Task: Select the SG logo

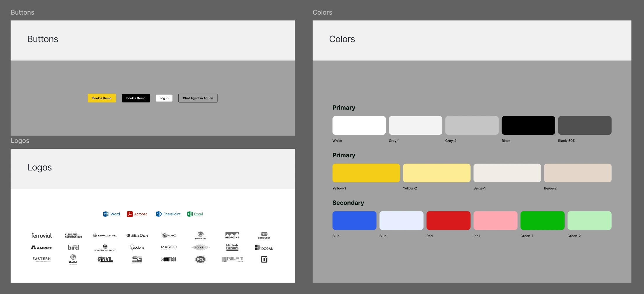Action: [x=137, y=259]
